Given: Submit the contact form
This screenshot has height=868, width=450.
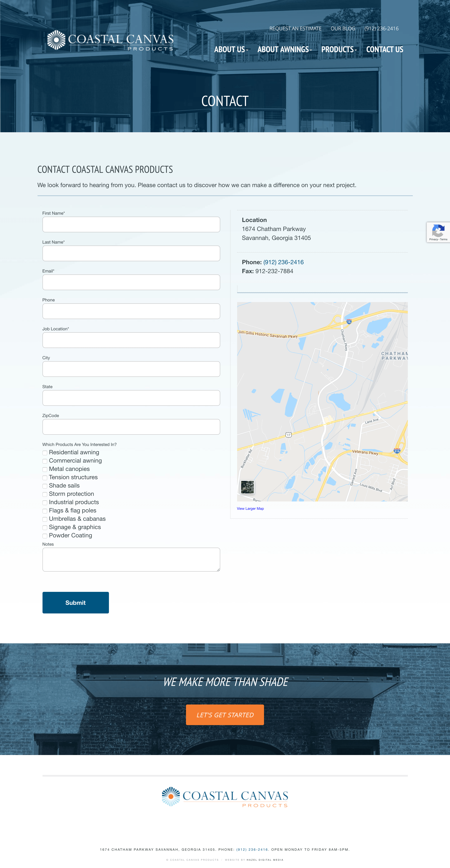Looking at the screenshot, I should [75, 602].
